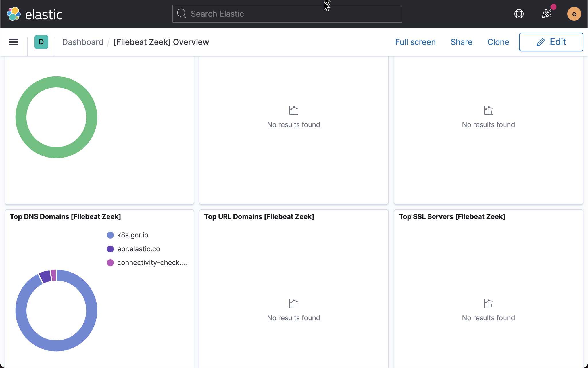Click the chart icon in Top SSL Servers panel
The width and height of the screenshot is (588, 368).
pyautogui.click(x=488, y=304)
